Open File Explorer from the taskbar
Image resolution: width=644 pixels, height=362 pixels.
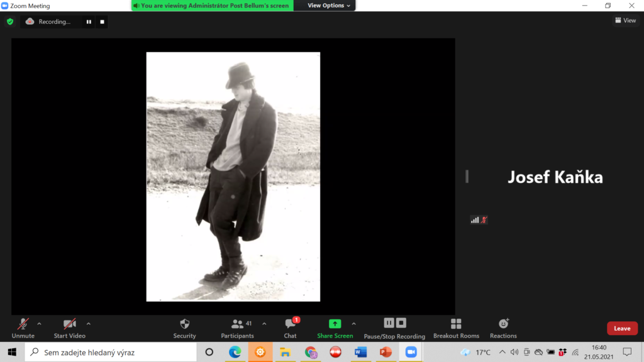285,352
